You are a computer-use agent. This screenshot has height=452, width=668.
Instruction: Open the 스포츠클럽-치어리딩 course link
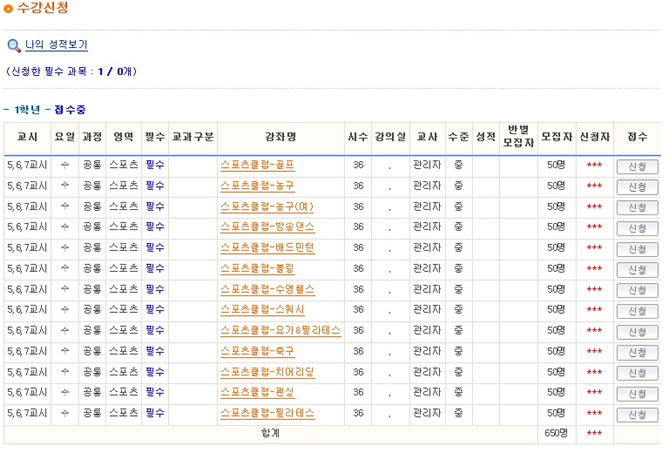point(267,372)
